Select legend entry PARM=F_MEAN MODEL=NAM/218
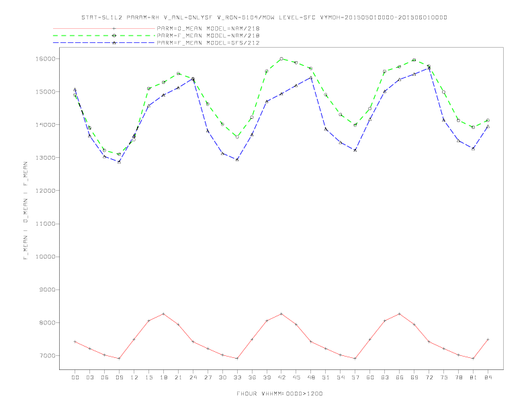Image resolution: width=532 pixels, height=411 pixels. click(x=208, y=36)
